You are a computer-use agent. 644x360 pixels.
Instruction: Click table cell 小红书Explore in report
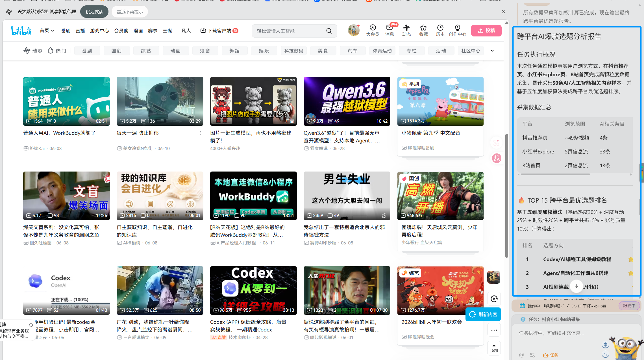[538, 151]
